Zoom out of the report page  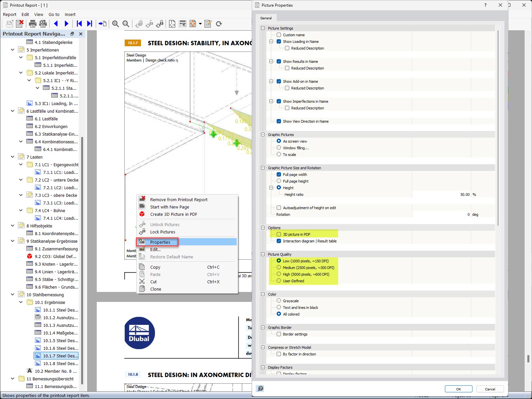126,24
